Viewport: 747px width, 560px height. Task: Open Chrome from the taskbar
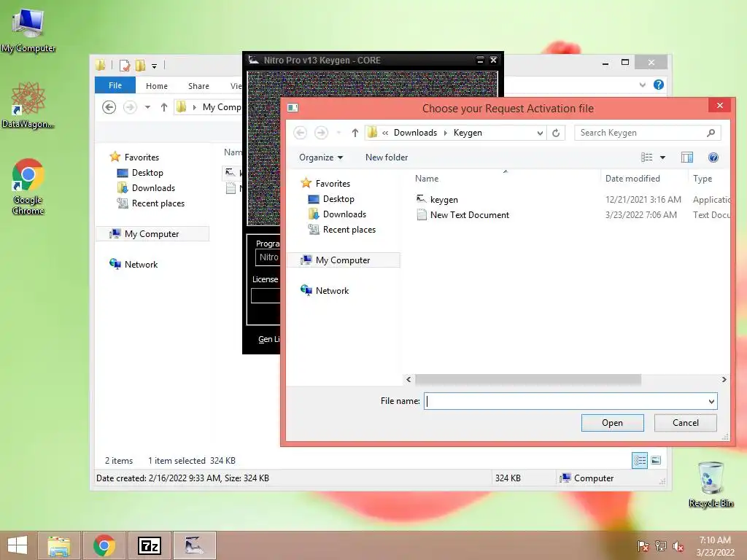(104, 545)
